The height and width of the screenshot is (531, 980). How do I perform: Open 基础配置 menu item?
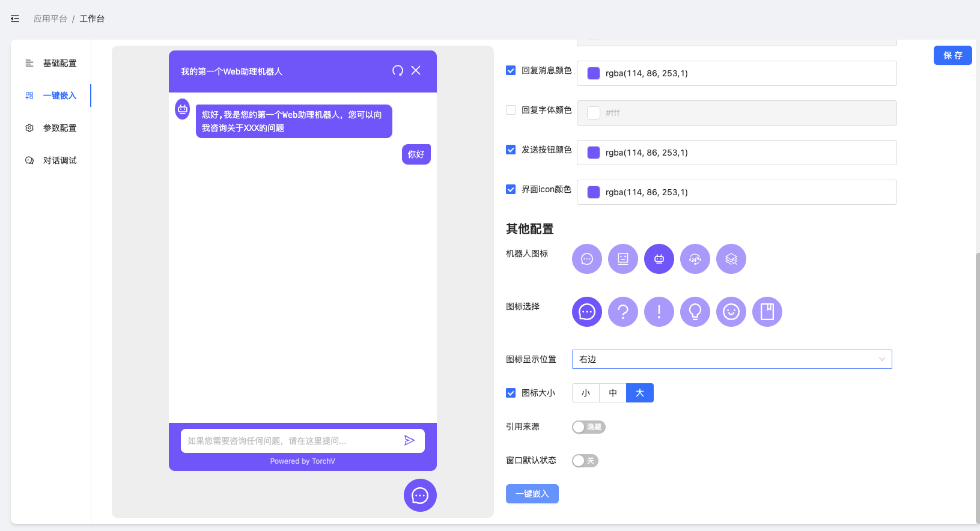pos(51,63)
